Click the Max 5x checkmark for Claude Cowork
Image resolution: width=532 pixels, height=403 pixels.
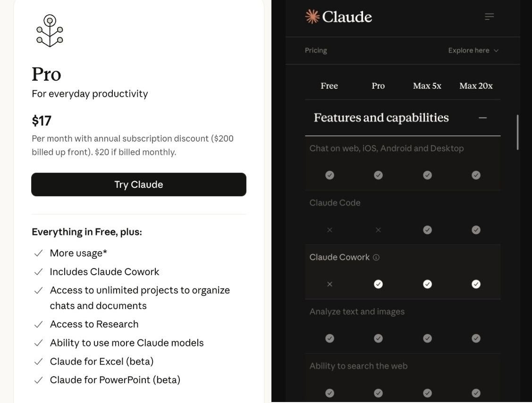[427, 284]
